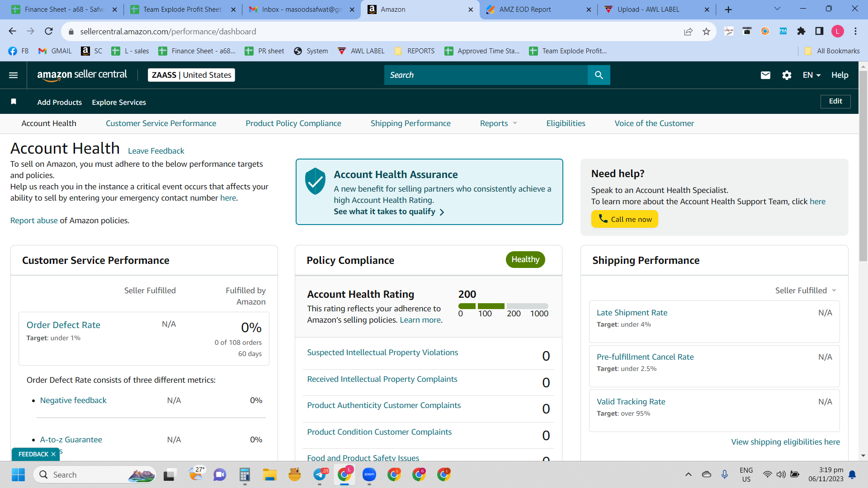
Task: Open See what it takes to qualify
Action: pos(389,211)
